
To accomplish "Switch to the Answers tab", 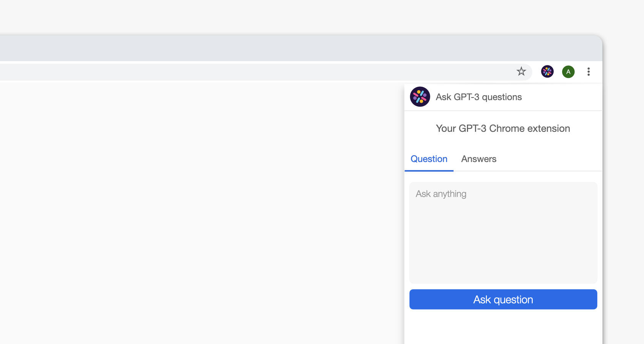I will coord(478,159).
